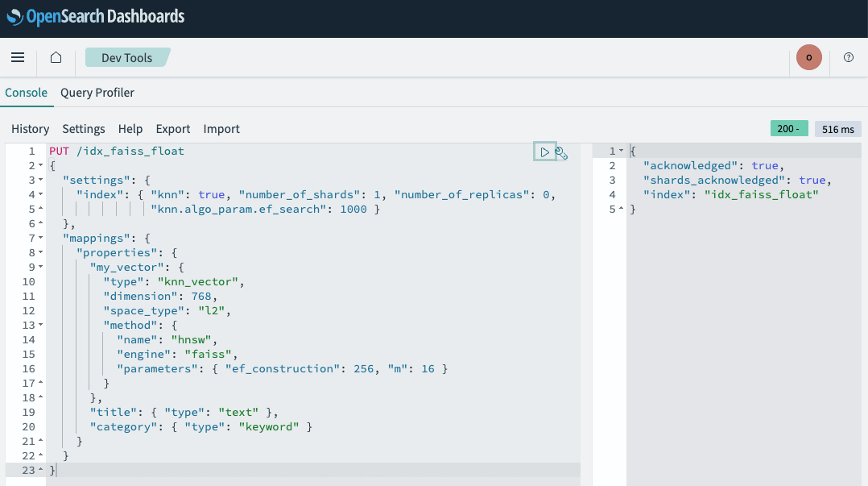Screen dimensions: 868x486
Task: Collapse the "index" fold on line 4
Action: coord(41,194)
